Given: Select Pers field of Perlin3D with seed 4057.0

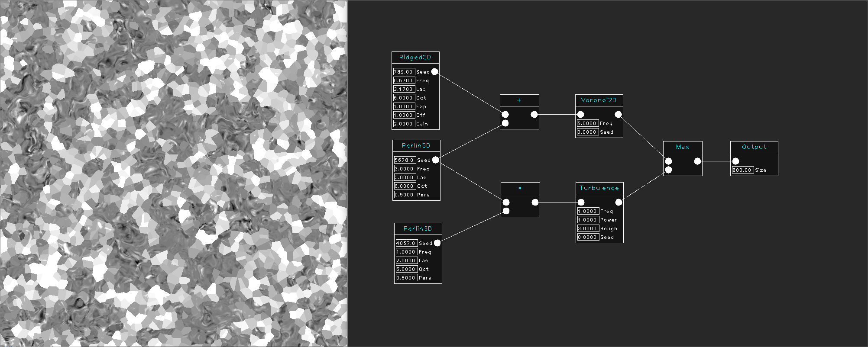Looking at the screenshot, I should [x=406, y=278].
